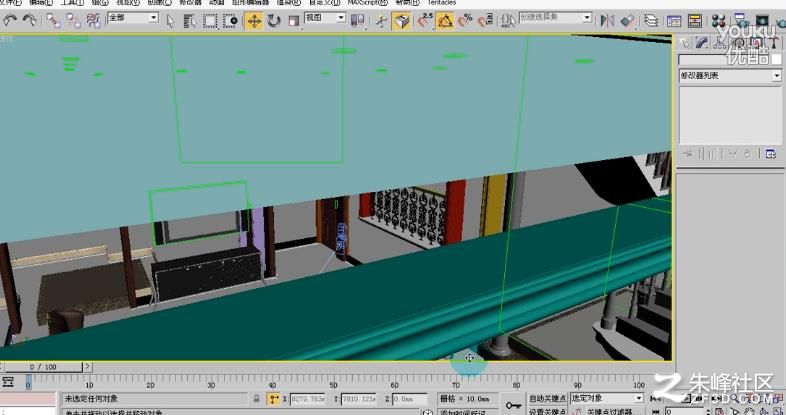Activate the Select and Link tool
The width and height of the screenshot is (786, 415).
53,21
